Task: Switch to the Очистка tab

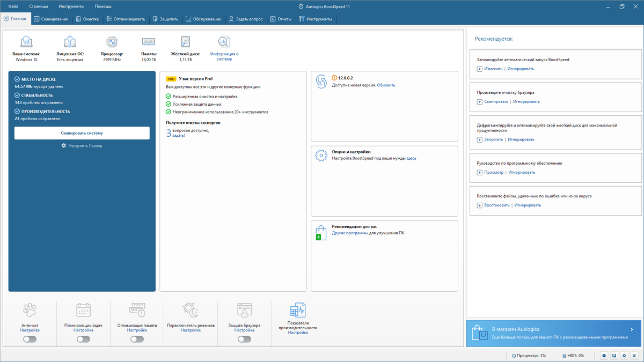Action: click(87, 19)
